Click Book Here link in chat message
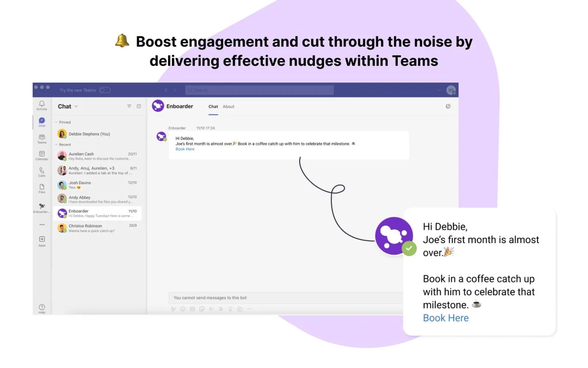The image size is (588, 368). click(x=185, y=149)
